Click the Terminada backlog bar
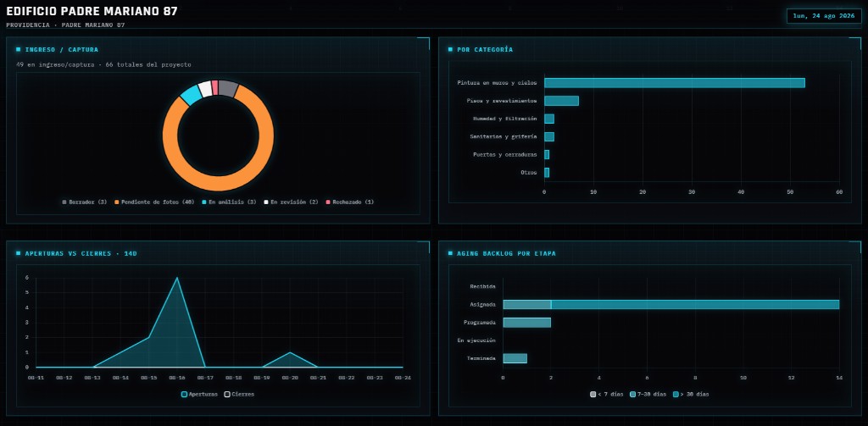 (515, 358)
